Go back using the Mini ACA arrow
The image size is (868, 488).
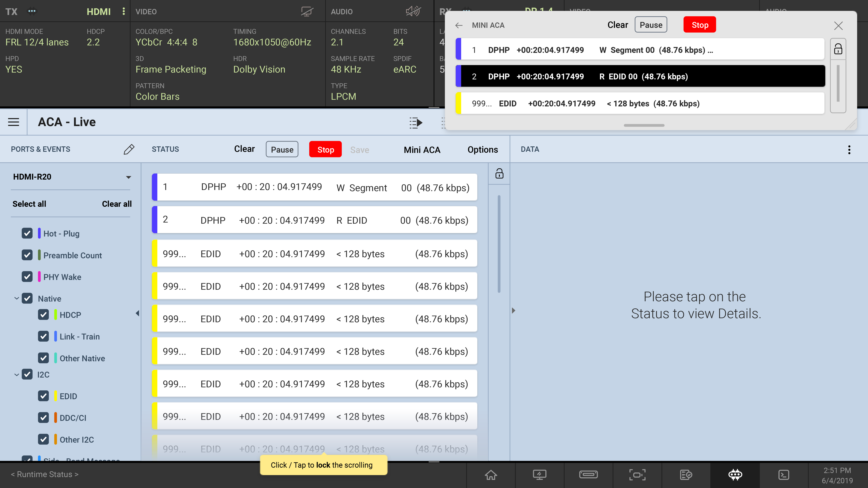click(459, 25)
